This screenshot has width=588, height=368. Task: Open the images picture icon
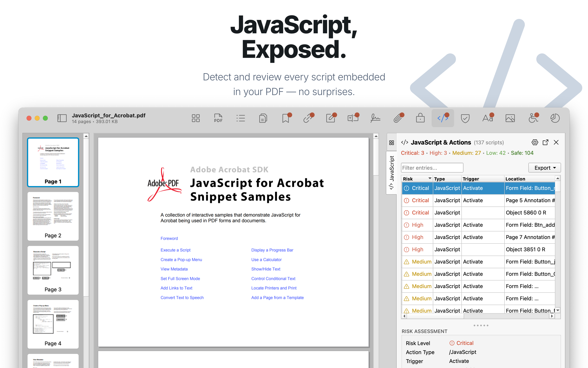pos(510,118)
